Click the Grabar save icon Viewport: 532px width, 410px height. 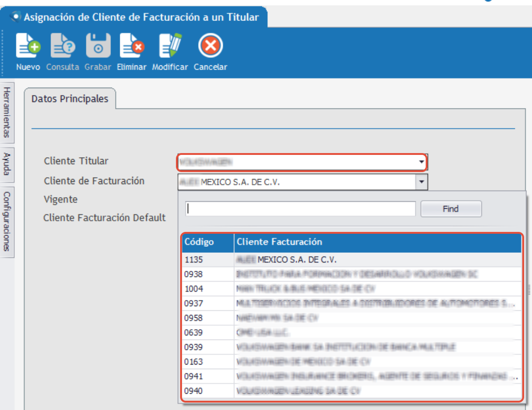tap(98, 45)
